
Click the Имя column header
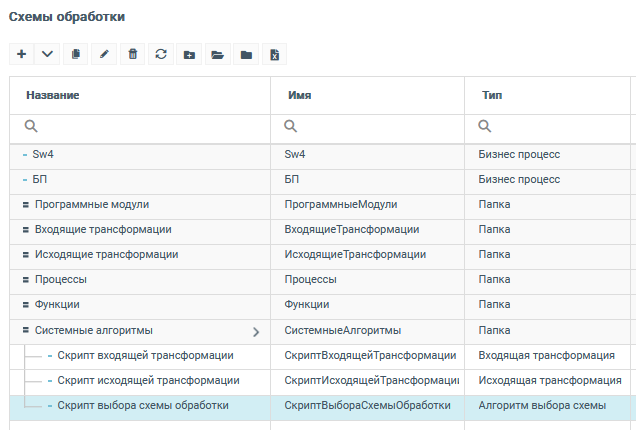click(x=299, y=95)
